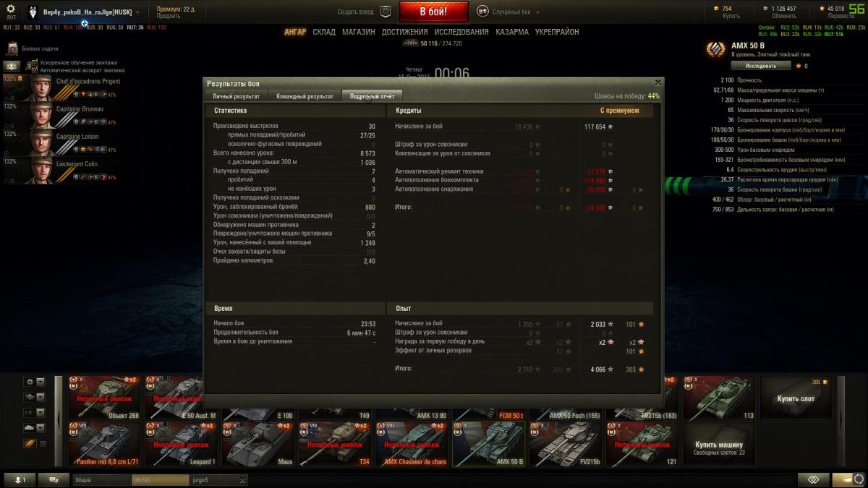Open the Общий chat channel tab

(101, 479)
